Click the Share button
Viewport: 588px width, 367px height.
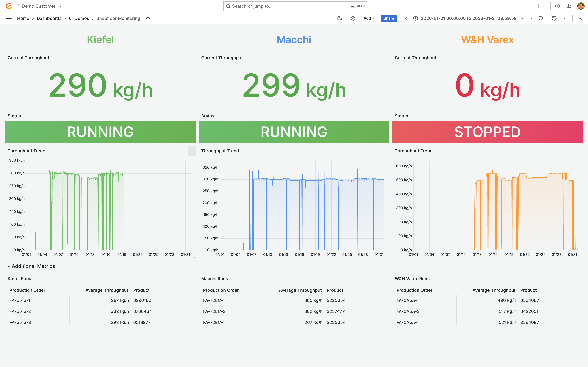tap(388, 19)
